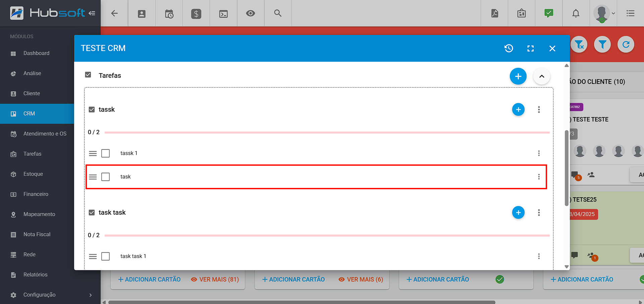Open the PDF document icon
This screenshot has width=644, height=304.
(495, 13)
